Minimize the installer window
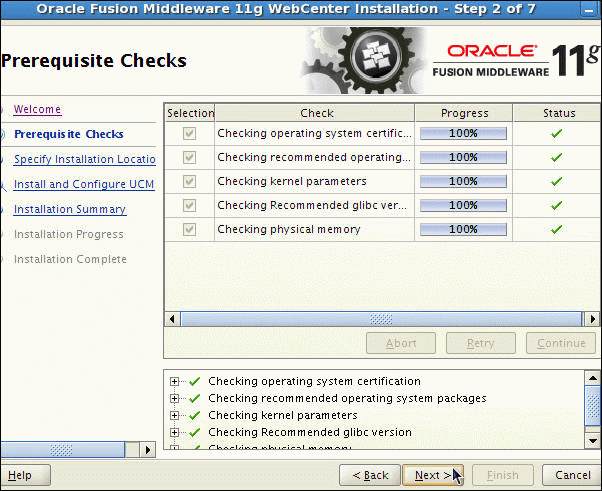 588,10
